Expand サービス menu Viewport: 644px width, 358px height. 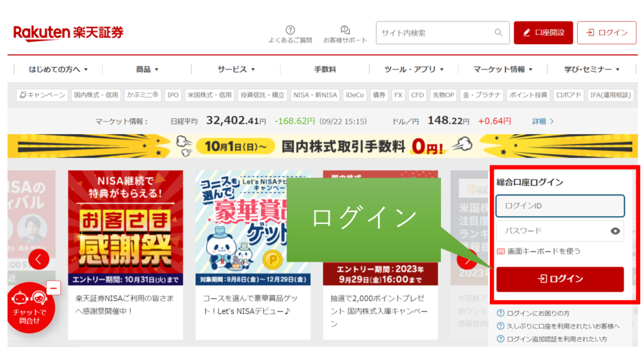pyautogui.click(x=236, y=69)
